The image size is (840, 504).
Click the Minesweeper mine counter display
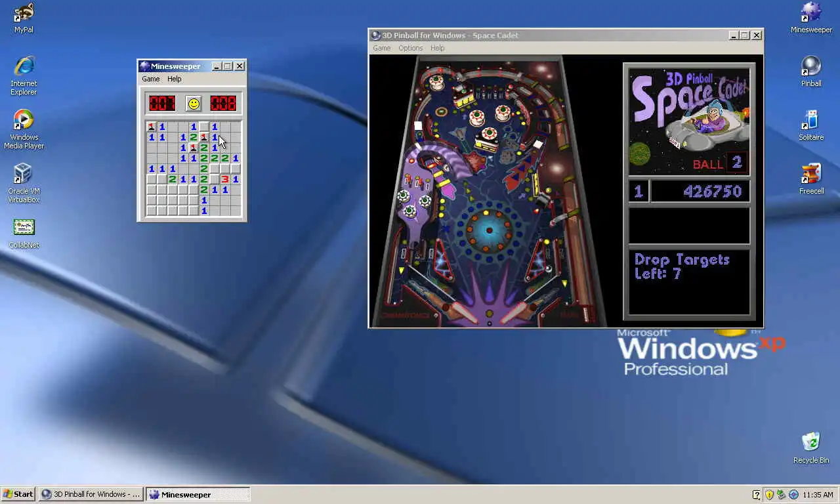161,103
